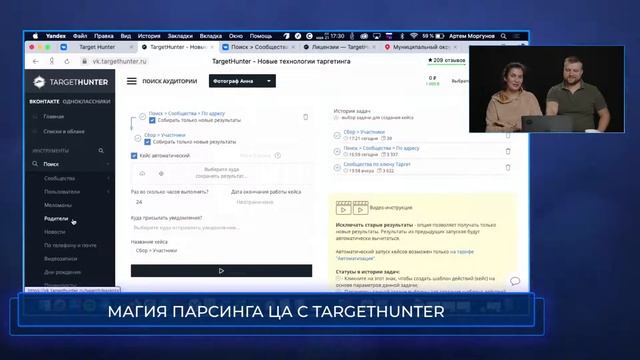
Task: Open the Файл menu
Action: pyautogui.click(x=80, y=36)
